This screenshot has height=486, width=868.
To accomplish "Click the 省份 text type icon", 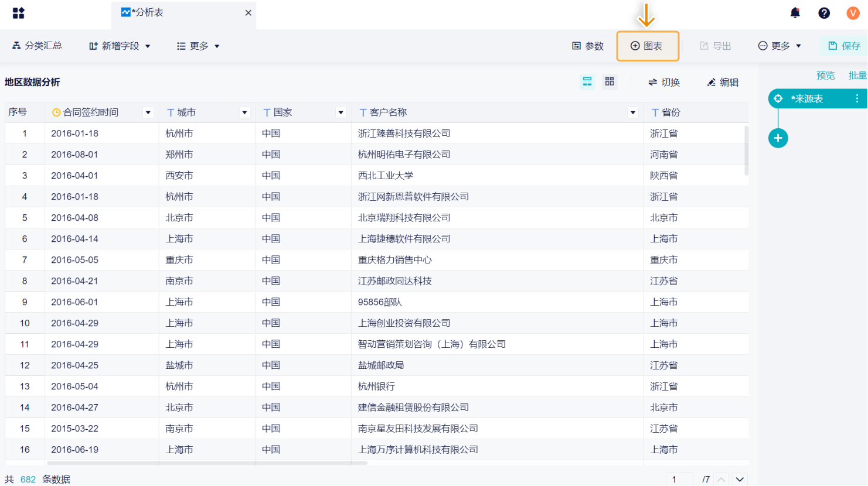I will tap(655, 112).
